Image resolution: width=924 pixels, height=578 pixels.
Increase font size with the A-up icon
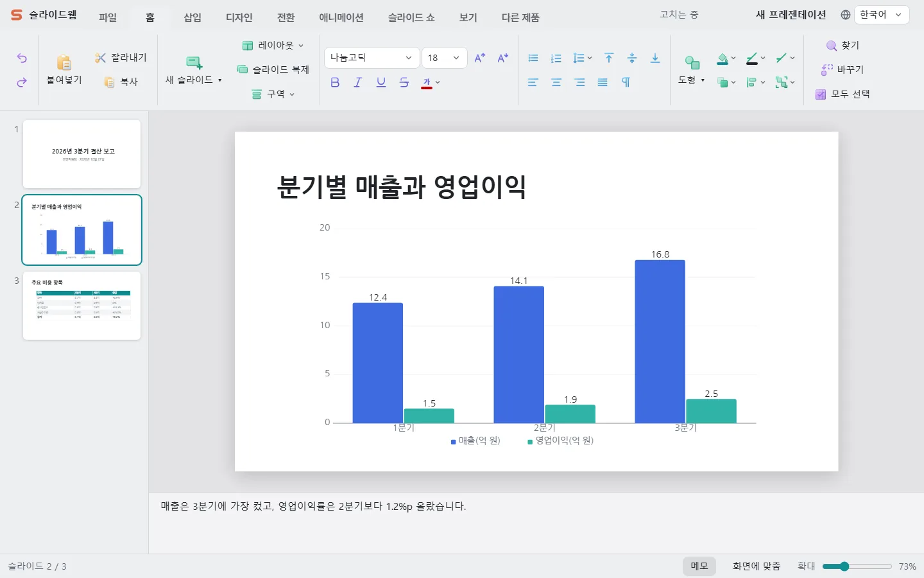[x=480, y=58]
